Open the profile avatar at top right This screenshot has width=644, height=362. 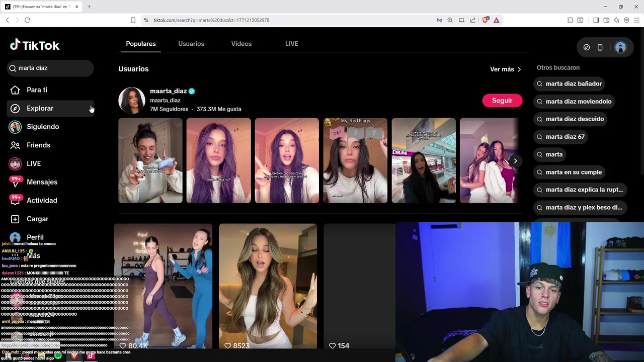[x=620, y=47]
